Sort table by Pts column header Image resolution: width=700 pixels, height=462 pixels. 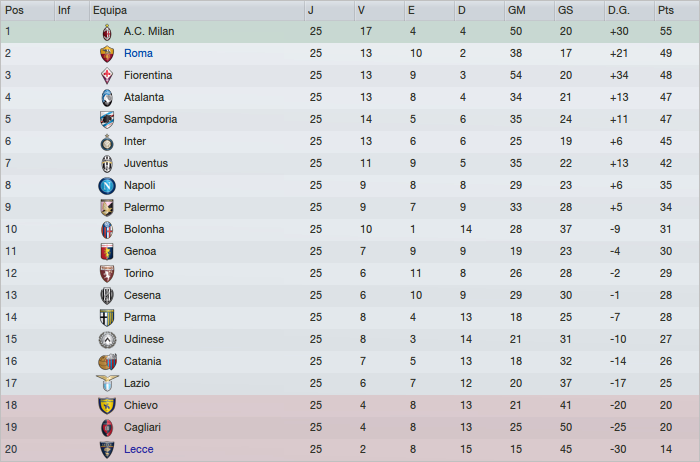666,10
